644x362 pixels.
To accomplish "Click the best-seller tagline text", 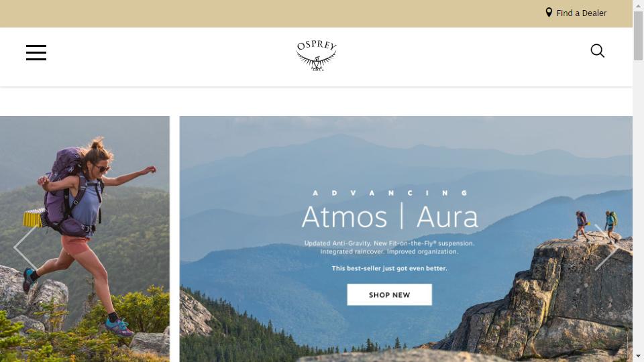I will click(x=389, y=268).
